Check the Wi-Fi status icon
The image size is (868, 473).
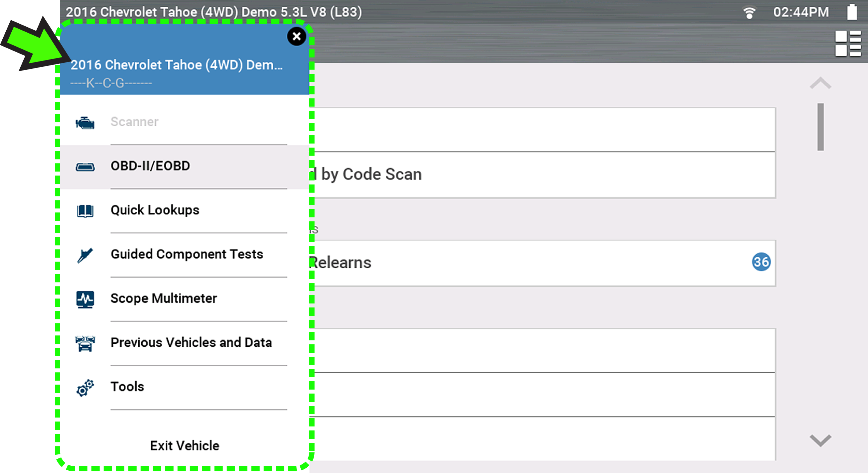pos(749,13)
